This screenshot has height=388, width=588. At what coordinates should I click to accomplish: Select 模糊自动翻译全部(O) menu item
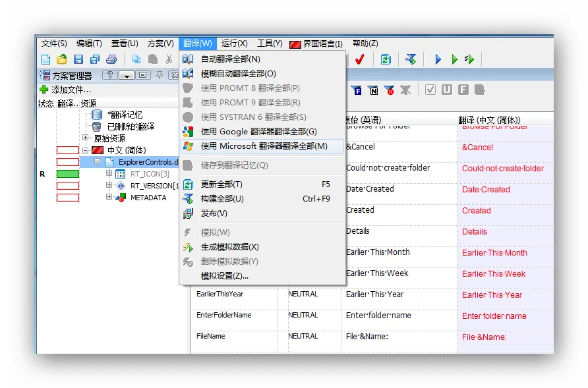pos(262,74)
